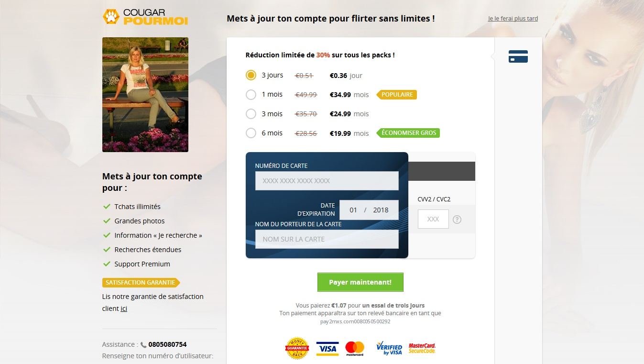644x364 pixels.
Task: Click the Cougar Pourmoi paw logo
Action: [x=111, y=17]
